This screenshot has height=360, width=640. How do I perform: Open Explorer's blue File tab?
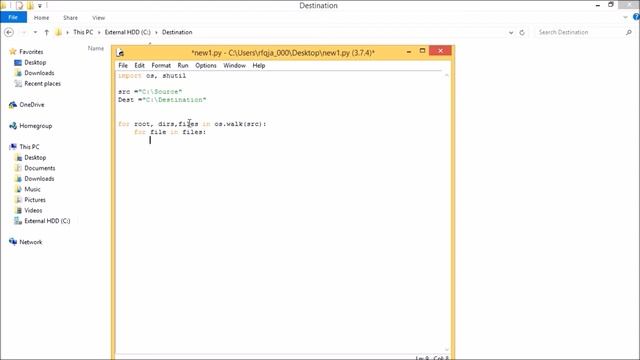(x=13, y=17)
